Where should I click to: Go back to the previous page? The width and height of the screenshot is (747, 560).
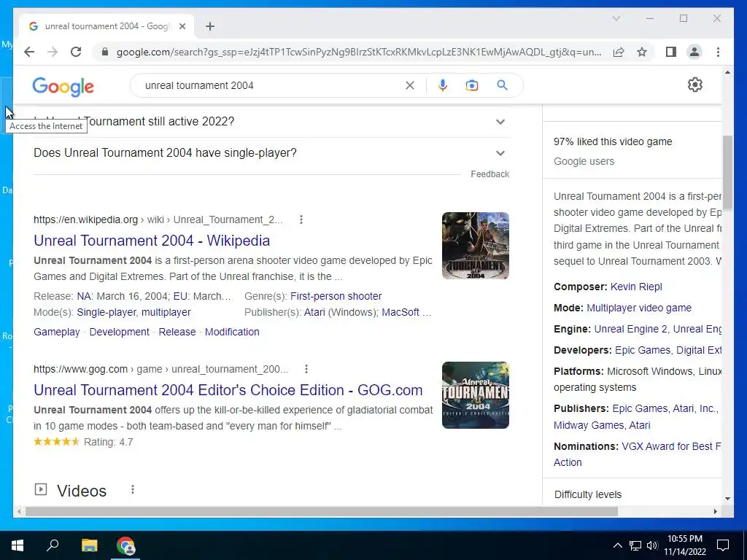pos(29,52)
